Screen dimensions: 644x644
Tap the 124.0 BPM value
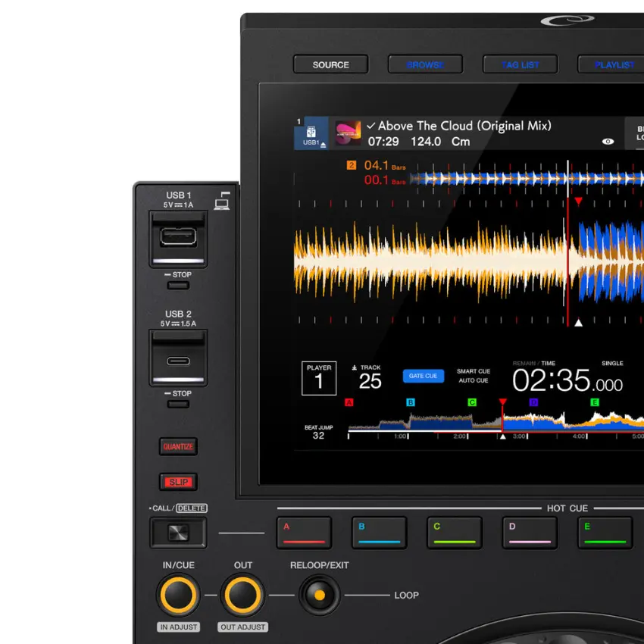coord(426,142)
